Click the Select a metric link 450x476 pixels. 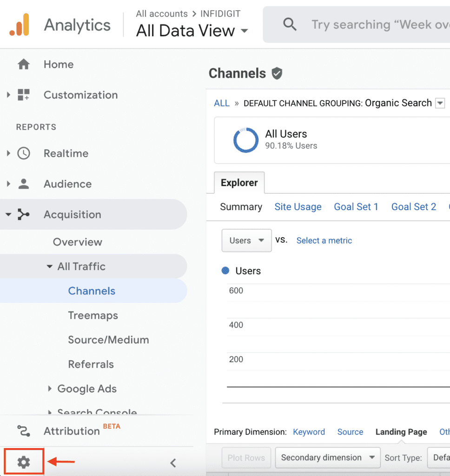click(x=324, y=240)
